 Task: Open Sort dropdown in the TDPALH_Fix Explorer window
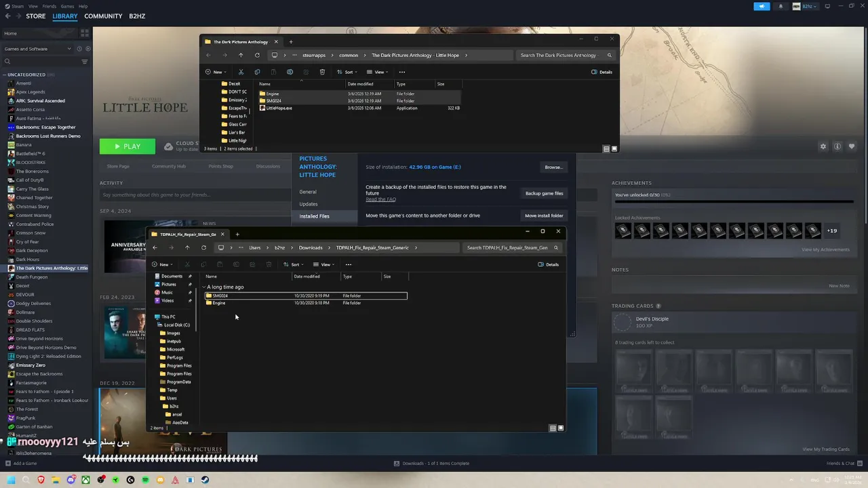click(x=294, y=264)
